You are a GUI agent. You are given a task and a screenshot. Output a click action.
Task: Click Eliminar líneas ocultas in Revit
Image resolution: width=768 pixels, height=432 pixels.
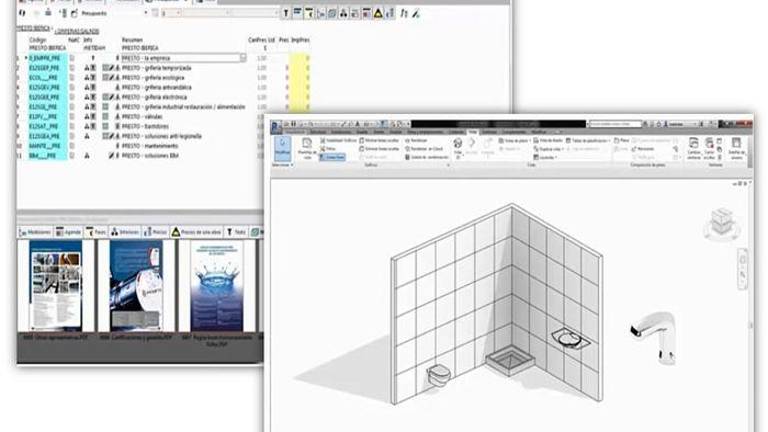pyautogui.click(x=380, y=149)
